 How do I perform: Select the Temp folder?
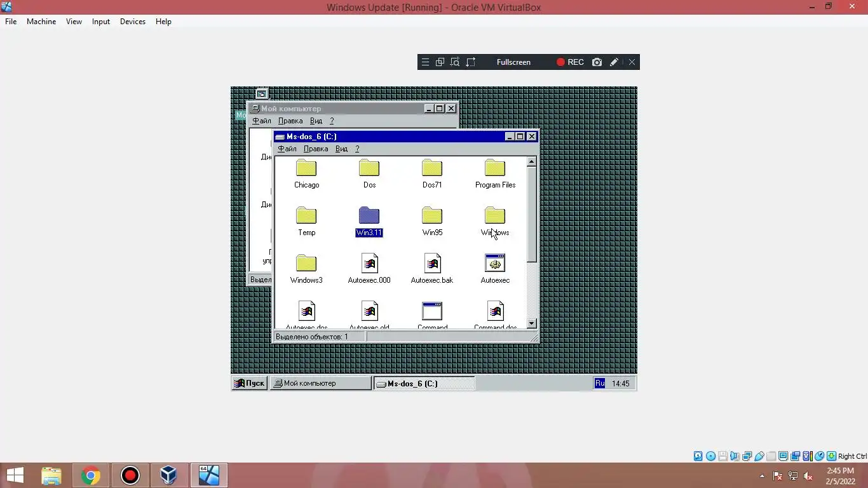click(306, 221)
